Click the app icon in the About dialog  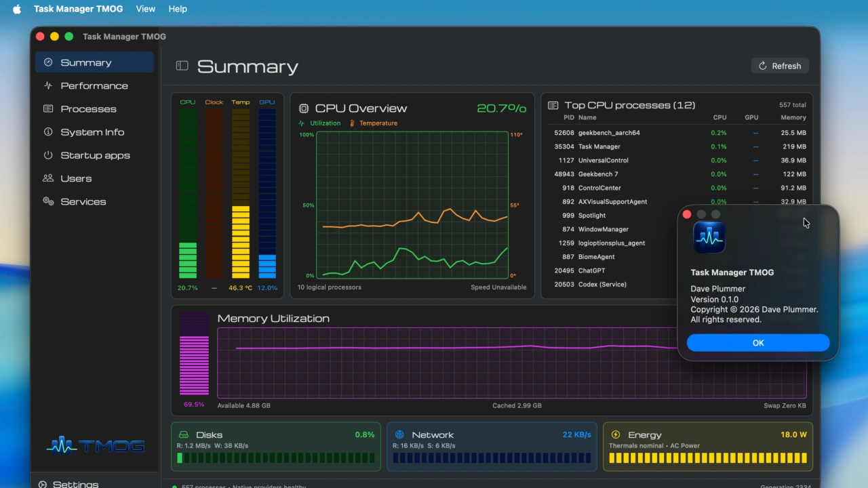coord(709,237)
